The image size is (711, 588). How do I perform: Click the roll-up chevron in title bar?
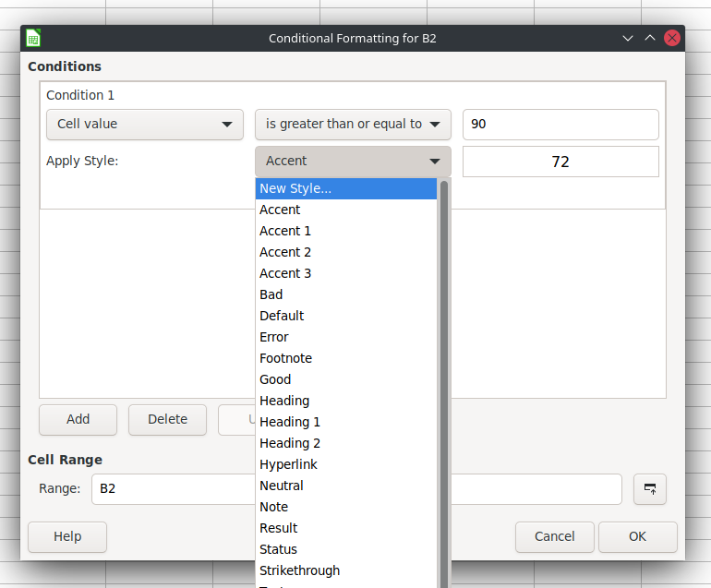650,38
